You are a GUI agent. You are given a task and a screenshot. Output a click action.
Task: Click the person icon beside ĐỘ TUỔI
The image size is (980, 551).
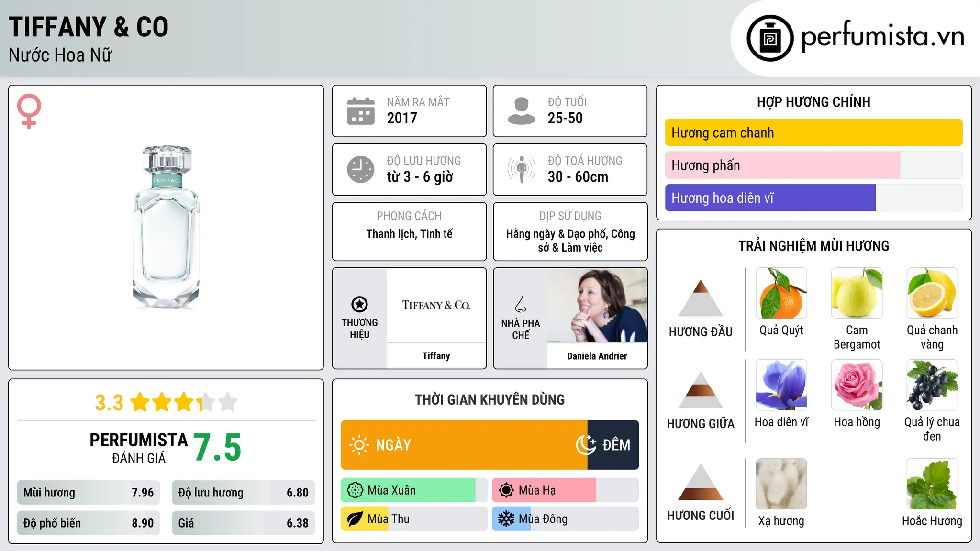coord(521,111)
